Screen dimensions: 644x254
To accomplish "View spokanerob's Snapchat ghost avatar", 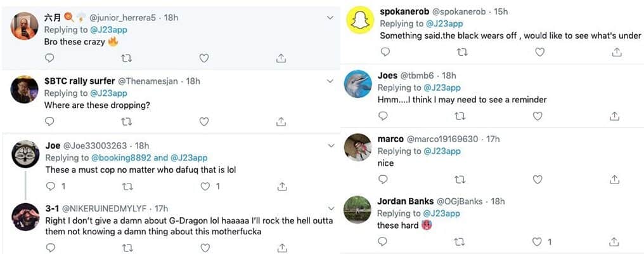I will tap(359, 21).
